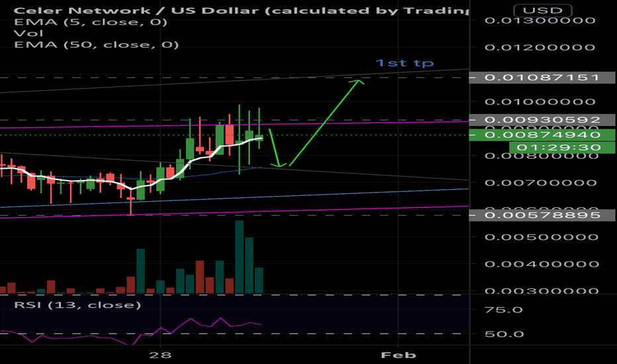Viewport: 617px width, 364px height.
Task: Select the Vol indicator legend
Action: (28, 34)
